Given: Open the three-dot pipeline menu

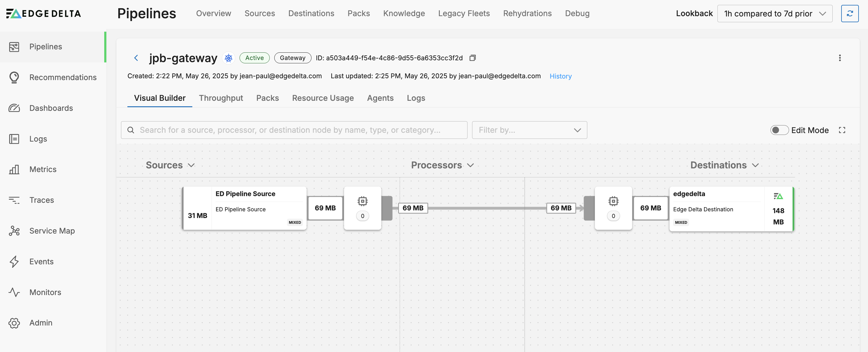Looking at the screenshot, I should [x=840, y=58].
